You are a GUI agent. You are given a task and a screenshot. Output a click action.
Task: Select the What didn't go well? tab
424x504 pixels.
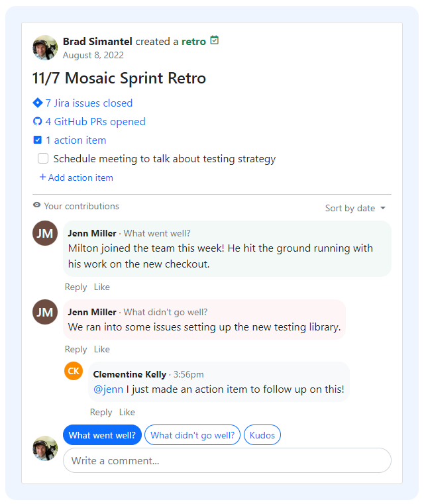pos(192,435)
